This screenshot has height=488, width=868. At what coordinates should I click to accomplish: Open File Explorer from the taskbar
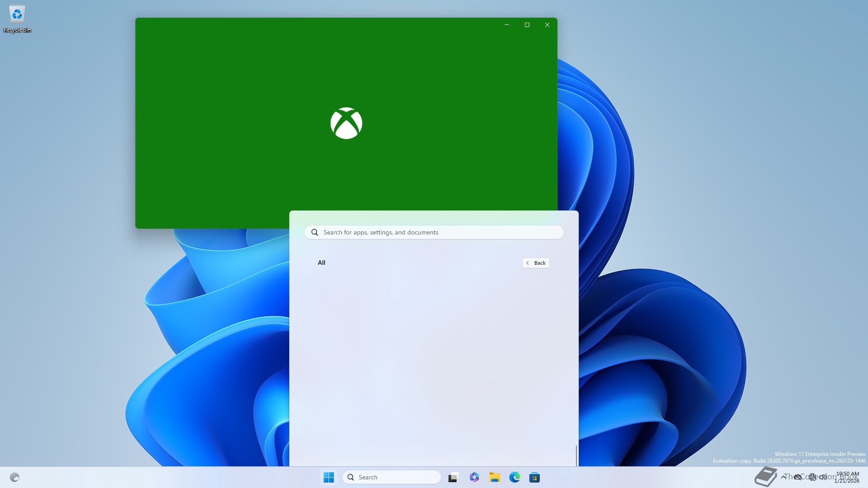(x=494, y=477)
